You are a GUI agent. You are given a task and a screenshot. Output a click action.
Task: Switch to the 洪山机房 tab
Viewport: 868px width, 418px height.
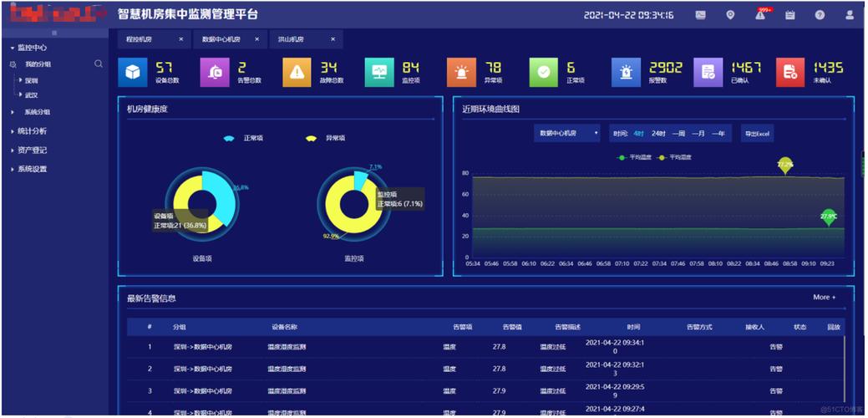pos(291,39)
